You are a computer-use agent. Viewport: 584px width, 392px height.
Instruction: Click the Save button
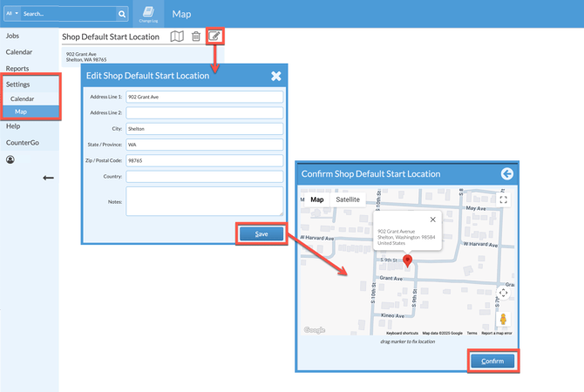click(261, 233)
